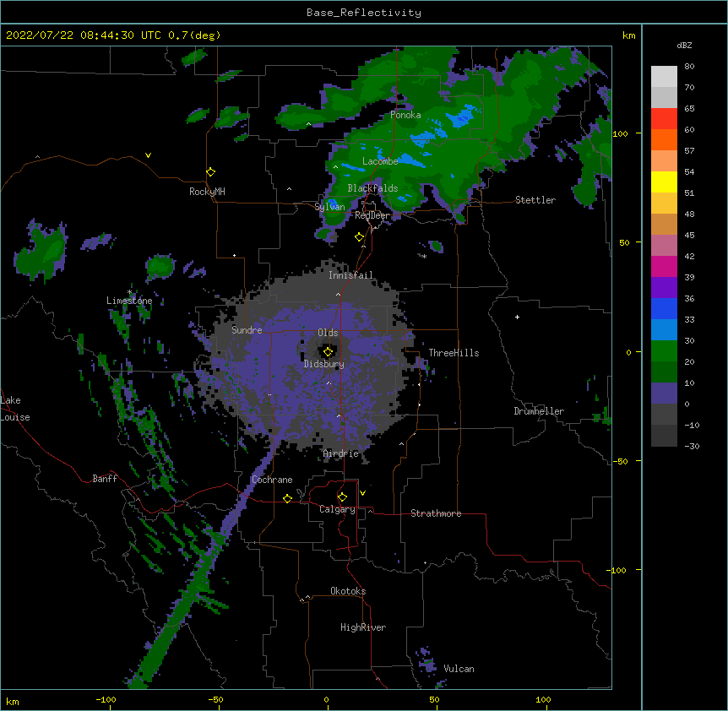Click the Lake Louise label
Viewport: 728px width, 711px height.
click(15, 409)
